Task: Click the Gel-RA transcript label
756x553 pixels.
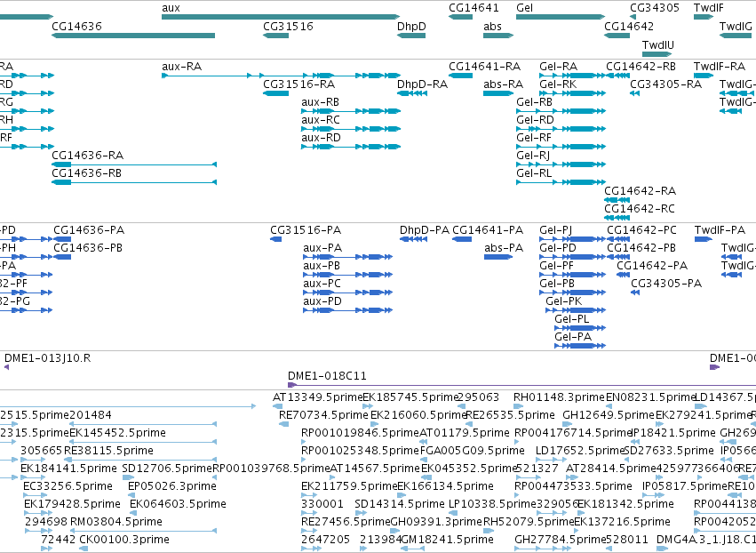Action: click(558, 66)
